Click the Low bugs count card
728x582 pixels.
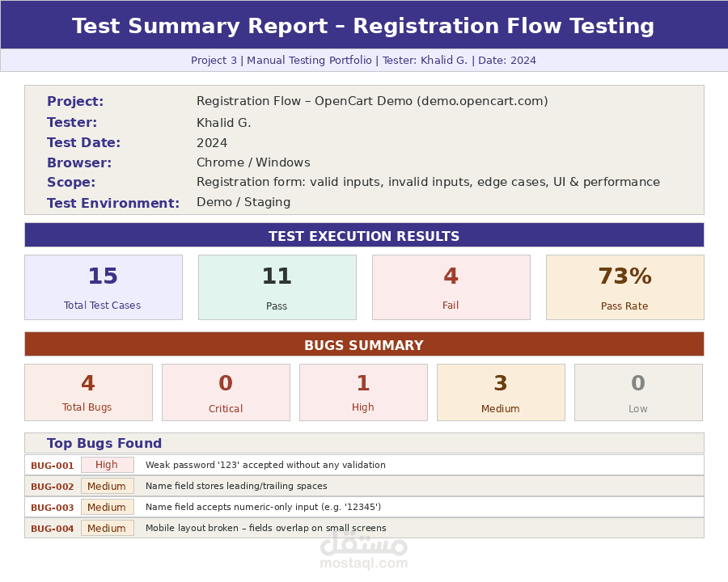point(638,392)
